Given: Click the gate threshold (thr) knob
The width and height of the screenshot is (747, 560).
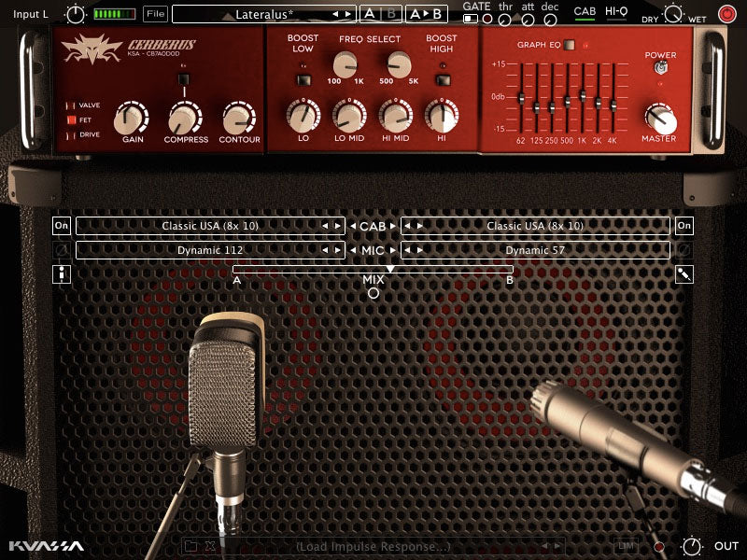Looking at the screenshot, I should pos(504,20).
